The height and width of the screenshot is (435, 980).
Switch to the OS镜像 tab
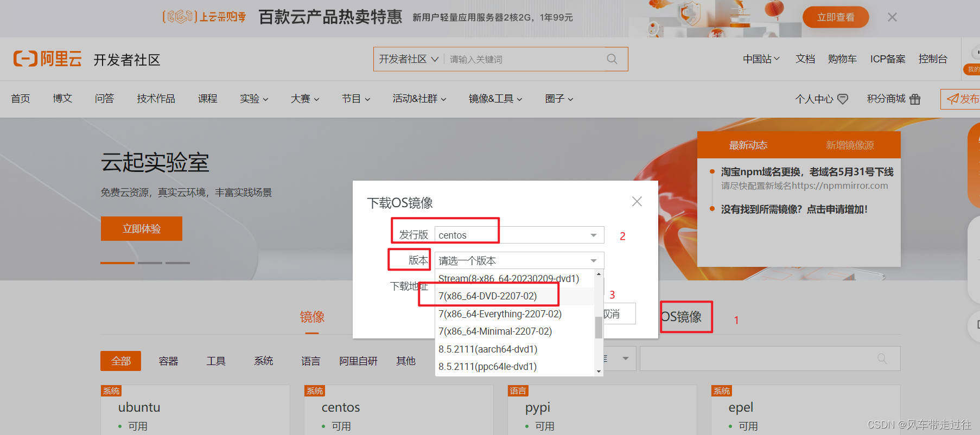(x=682, y=317)
